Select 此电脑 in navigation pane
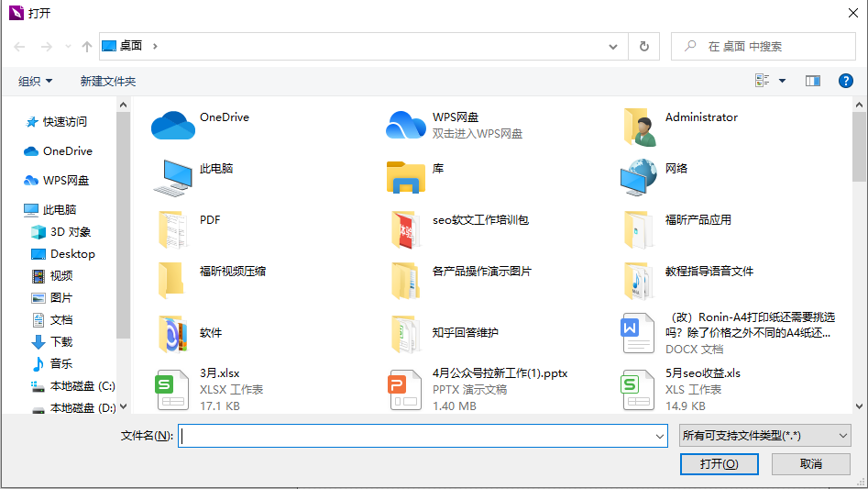This screenshot has height=489, width=868. coord(50,210)
